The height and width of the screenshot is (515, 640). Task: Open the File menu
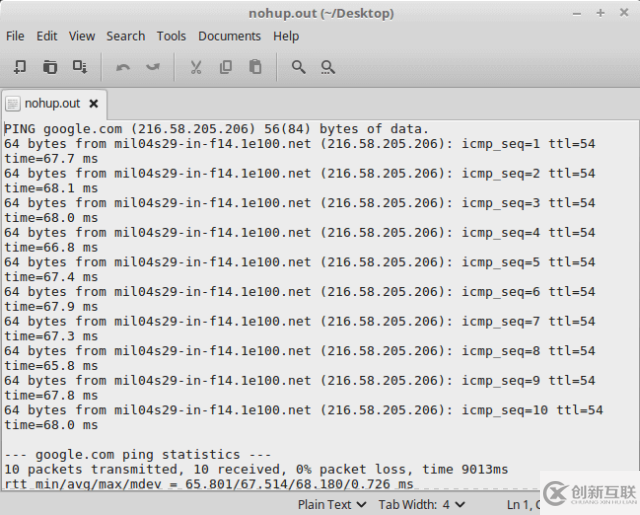coord(15,36)
